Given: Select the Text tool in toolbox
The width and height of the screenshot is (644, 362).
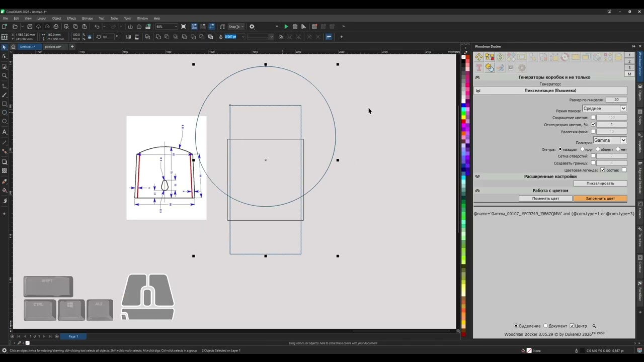Looking at the screenshot, I should [5, 132].
